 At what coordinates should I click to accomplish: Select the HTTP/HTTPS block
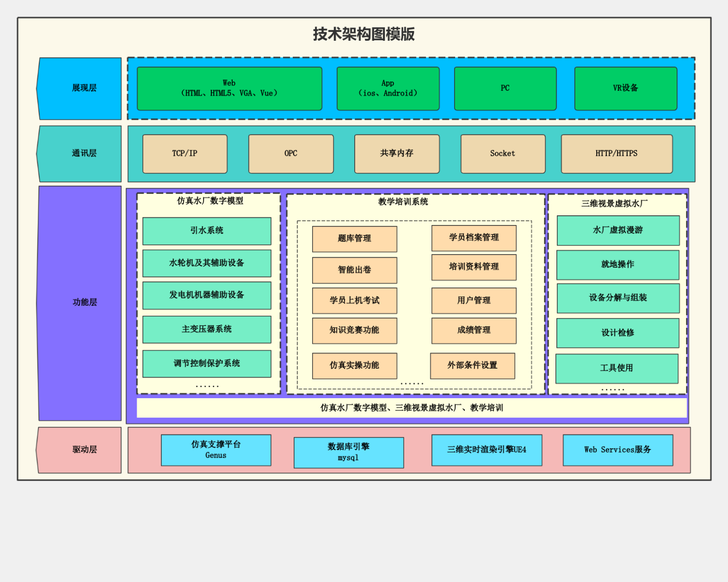click(617, 153)
